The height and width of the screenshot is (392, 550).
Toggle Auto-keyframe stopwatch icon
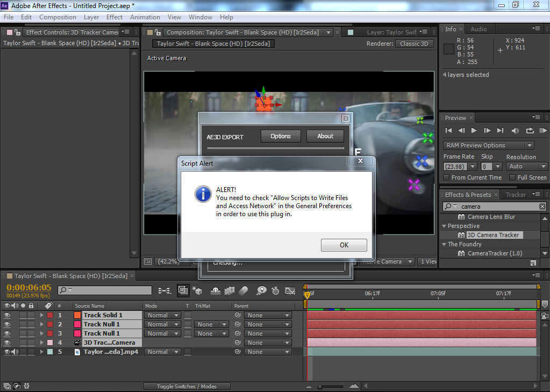(276, 290)
